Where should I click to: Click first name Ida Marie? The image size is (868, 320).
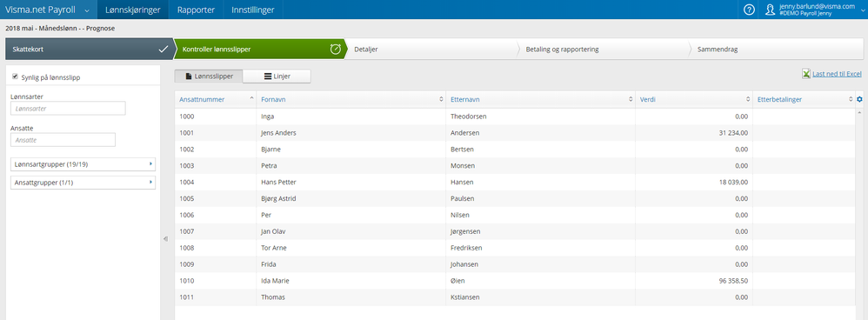pos(275,281)
